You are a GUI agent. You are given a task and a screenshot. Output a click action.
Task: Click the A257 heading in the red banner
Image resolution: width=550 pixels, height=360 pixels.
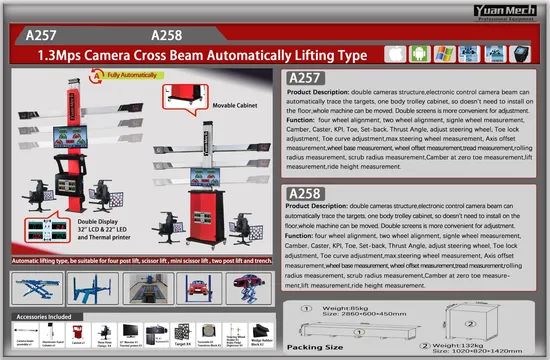(x=41, y=35)
